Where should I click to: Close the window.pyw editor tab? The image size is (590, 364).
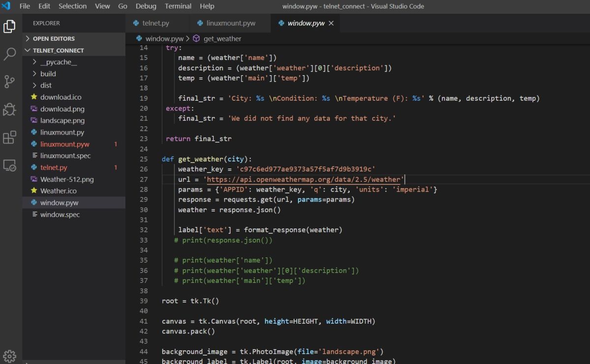tap(331, 23)
